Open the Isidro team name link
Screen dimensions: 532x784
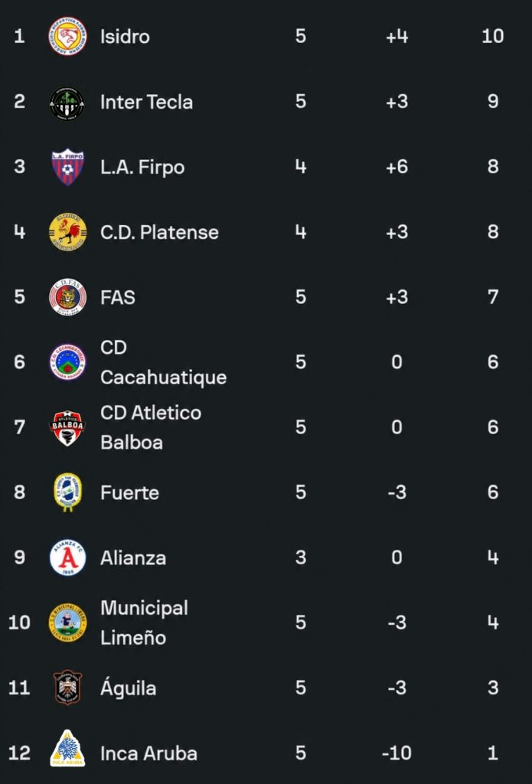tap(125, 37)
